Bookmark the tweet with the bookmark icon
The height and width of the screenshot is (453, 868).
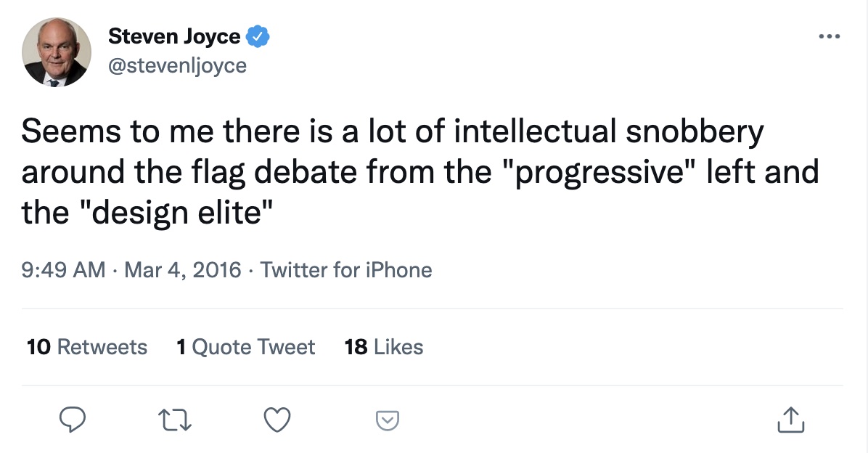point(388,420)
